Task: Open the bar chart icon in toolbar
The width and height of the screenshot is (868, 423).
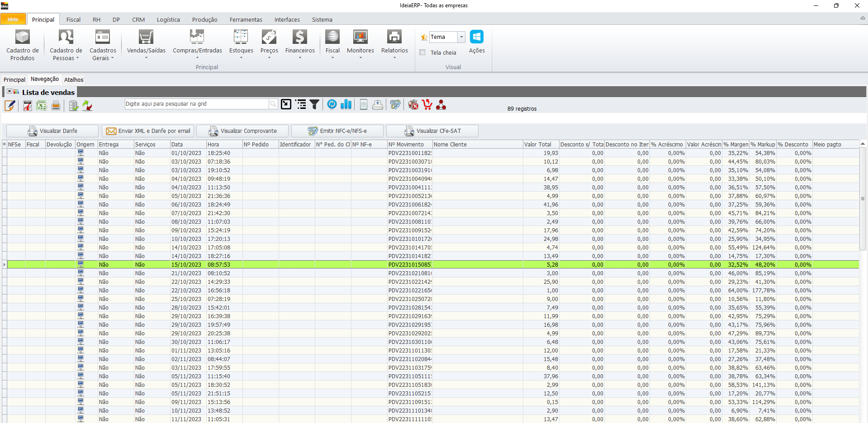Action: (x=346, y=104)
